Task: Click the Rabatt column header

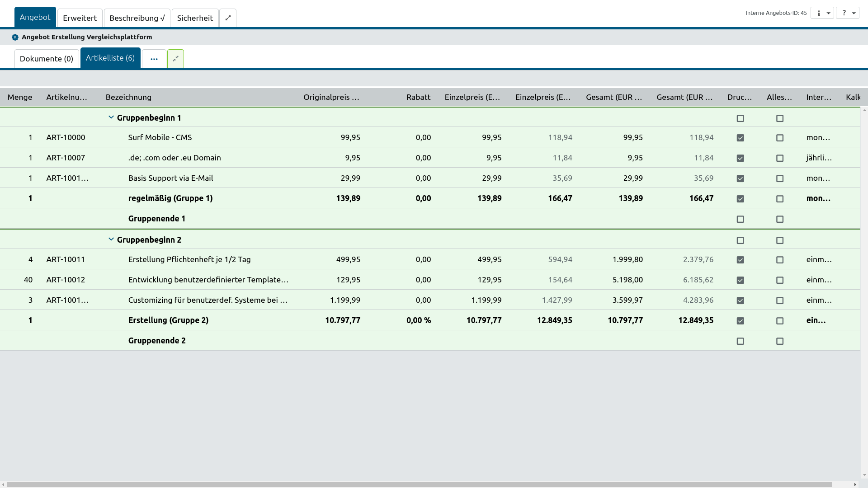Action: click(418, 97)
